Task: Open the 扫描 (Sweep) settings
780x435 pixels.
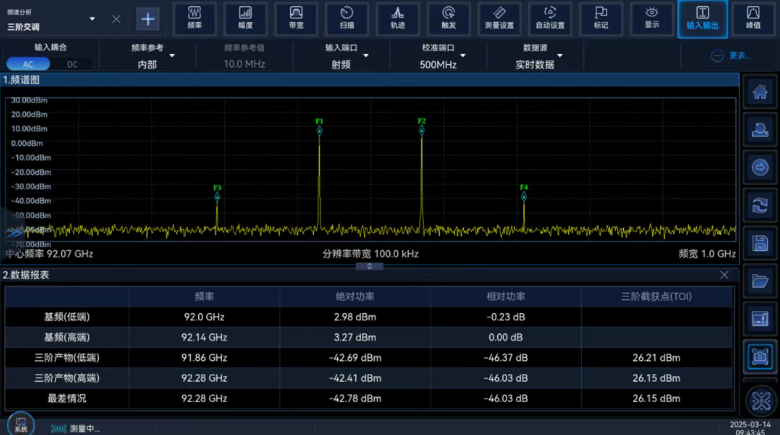Action: click(347, 18)
